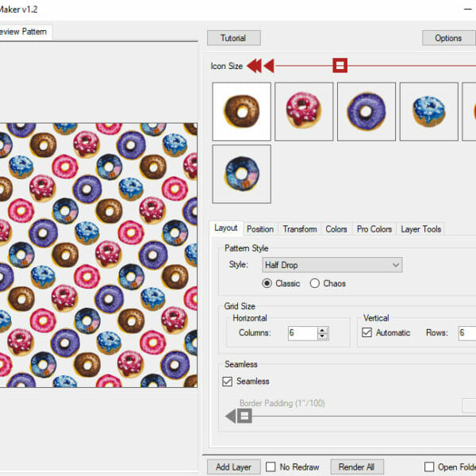The height and width of the screenshot is (476, 476).
Task: Click the single-arrow icon size decrease button
Action: 269,66
